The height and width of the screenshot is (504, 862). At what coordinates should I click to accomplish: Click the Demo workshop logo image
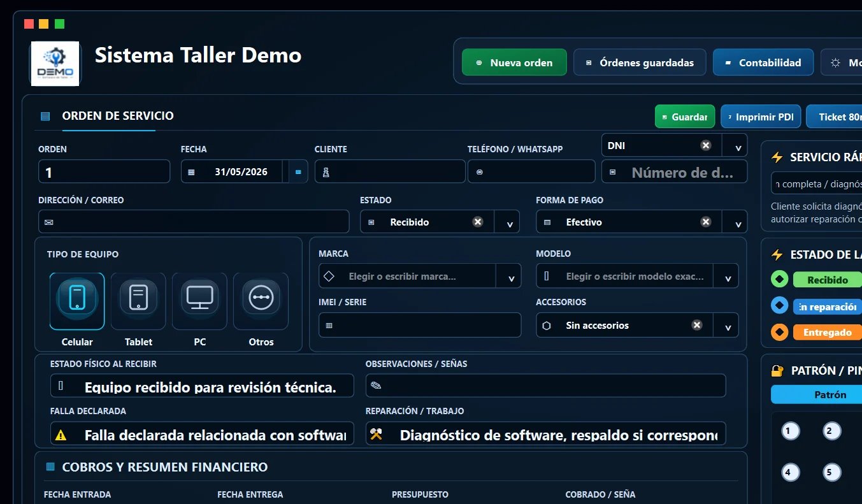click(x=55, y=64)
